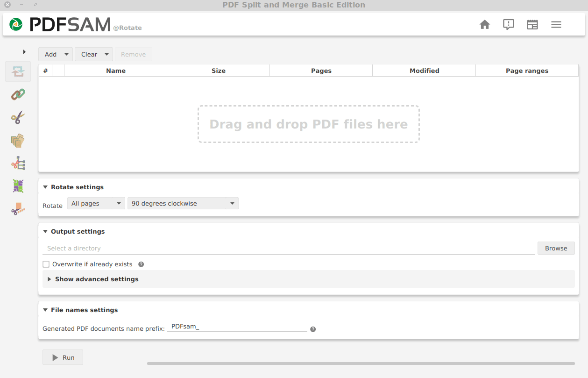The width and height of the screenshot is (588, 378).
Task: Click the progress bar beside Run
Action: [361, 363]
